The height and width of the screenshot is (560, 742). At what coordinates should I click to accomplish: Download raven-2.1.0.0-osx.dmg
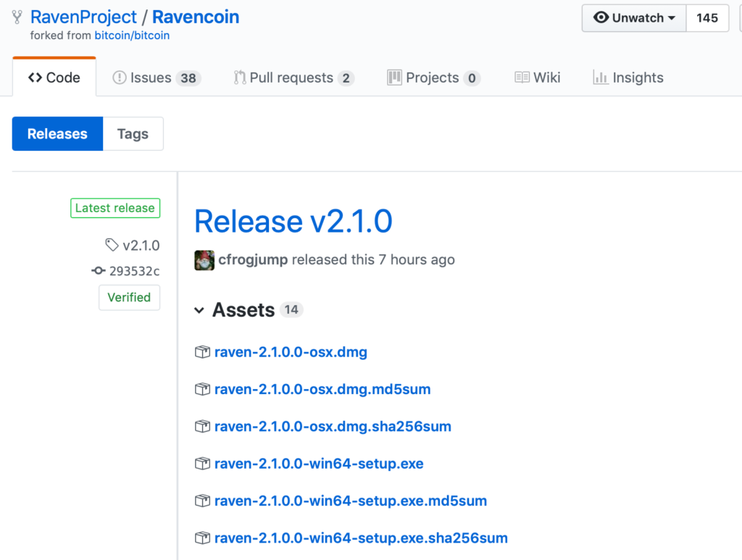[291, 352]
